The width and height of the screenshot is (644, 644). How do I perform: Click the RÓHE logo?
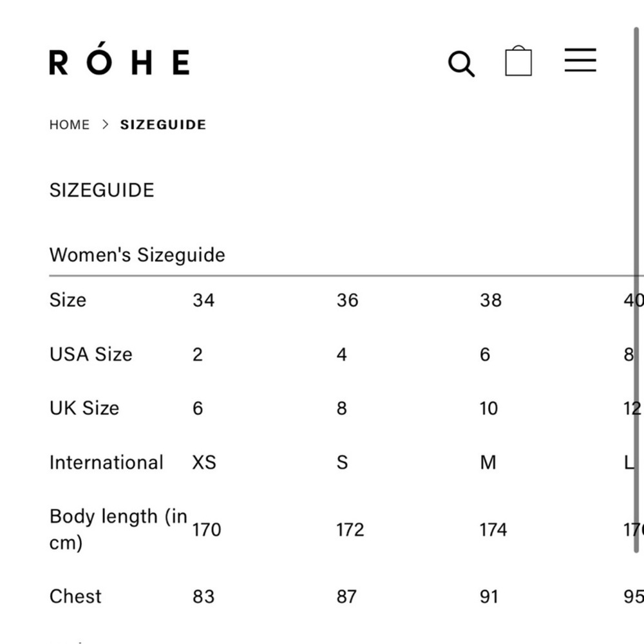(x=120, y=59)
